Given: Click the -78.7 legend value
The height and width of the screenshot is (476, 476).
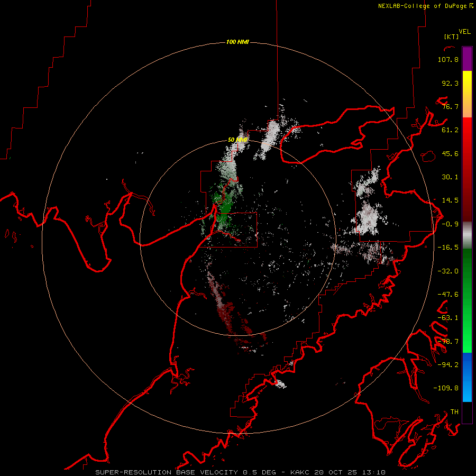Looking at the screenshot, I should point(448,342).
